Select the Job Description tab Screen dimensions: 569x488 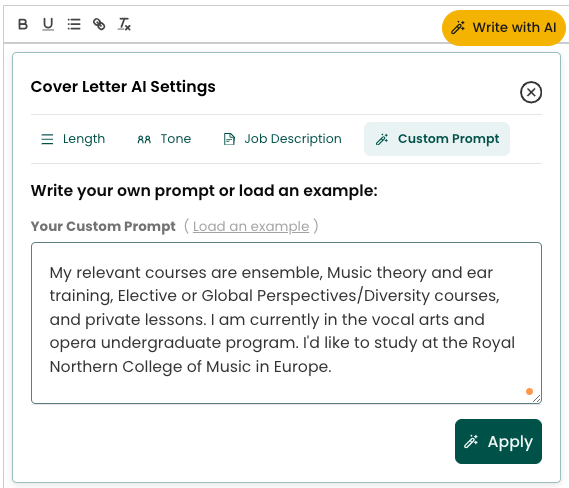pyautogui.click(x=282, y=139)
